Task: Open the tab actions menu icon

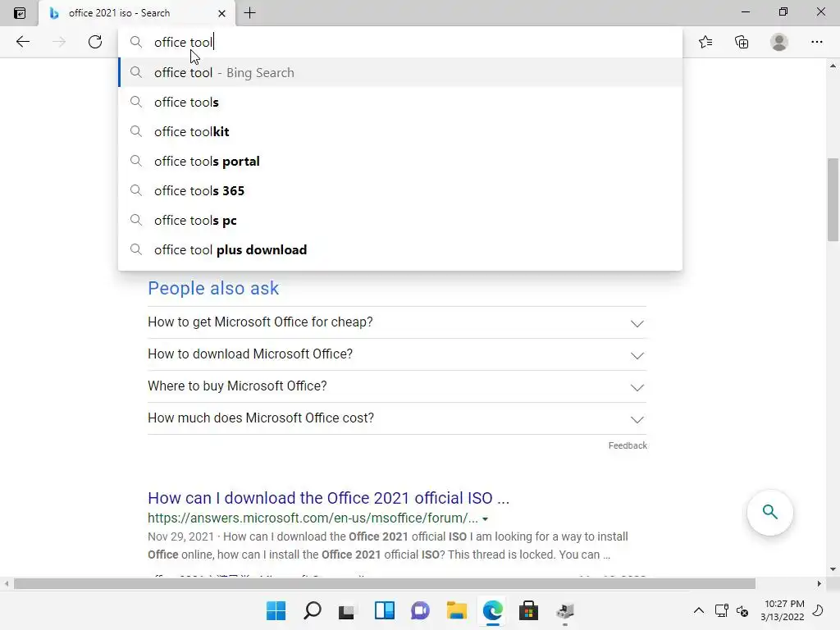Action: click(x=20, y=13)
